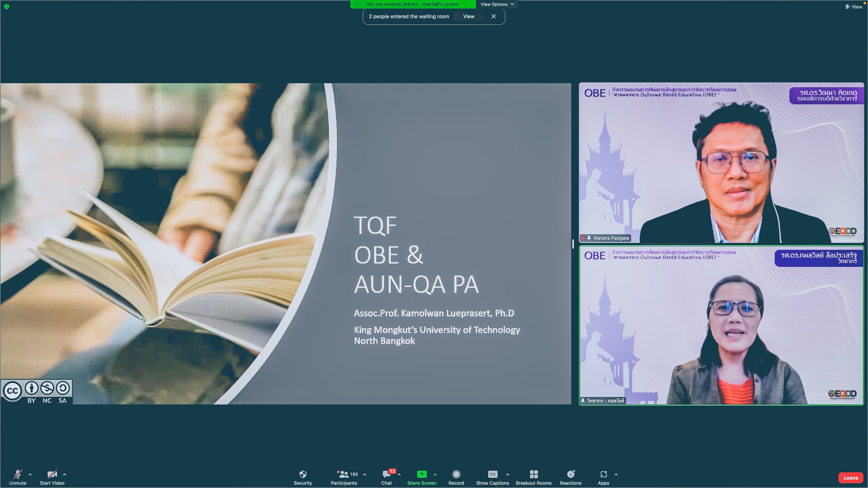Open the View Options dropdown
This screenshot has height=488, width=868.
(x=497, y=4)
